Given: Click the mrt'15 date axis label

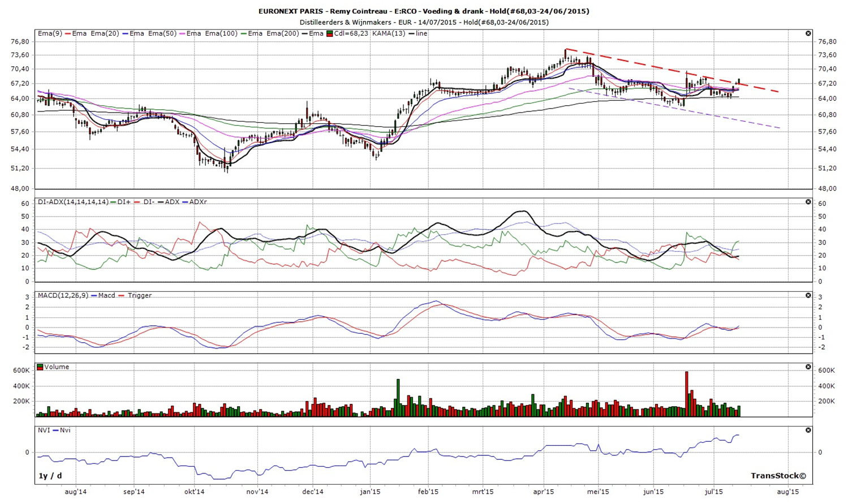Looking at the screenshot, I should click(483, 492).
